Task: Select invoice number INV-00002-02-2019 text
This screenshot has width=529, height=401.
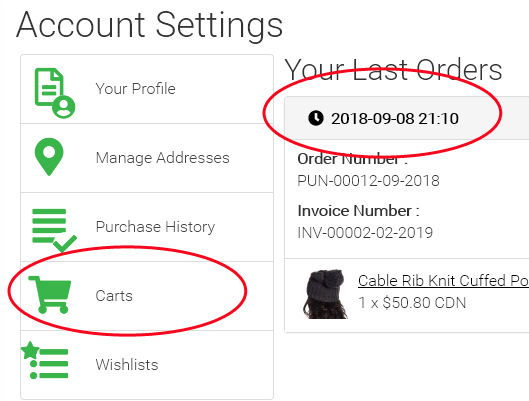Action: [x=365, y=233]
